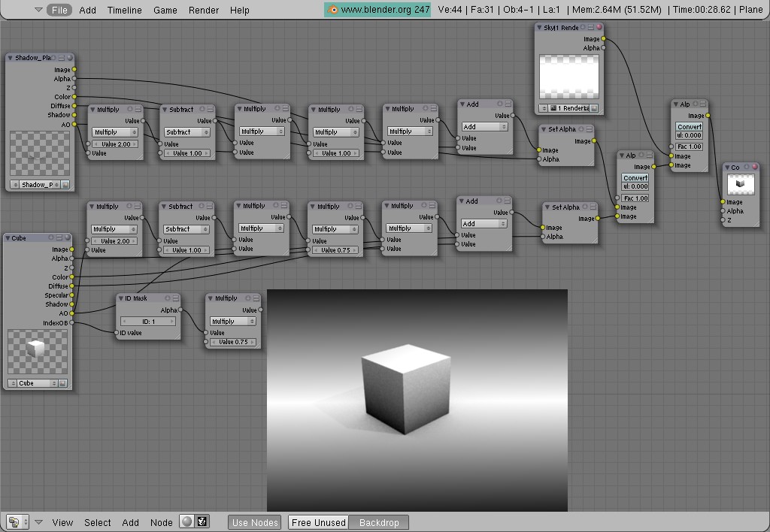770x532 pixels.
Task: Click the red preview sphere on Composite node
Action: pyautogui.click(x=755, y=167)
